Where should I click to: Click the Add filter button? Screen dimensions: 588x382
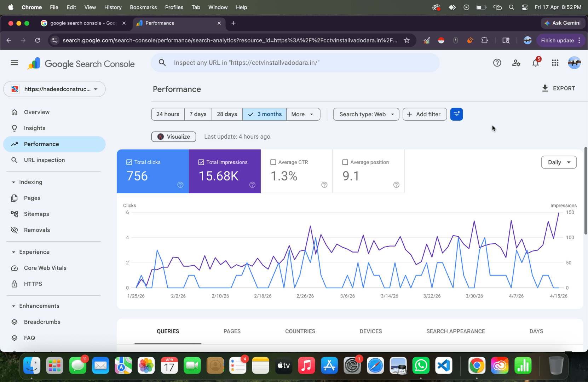tap(425, 114)
